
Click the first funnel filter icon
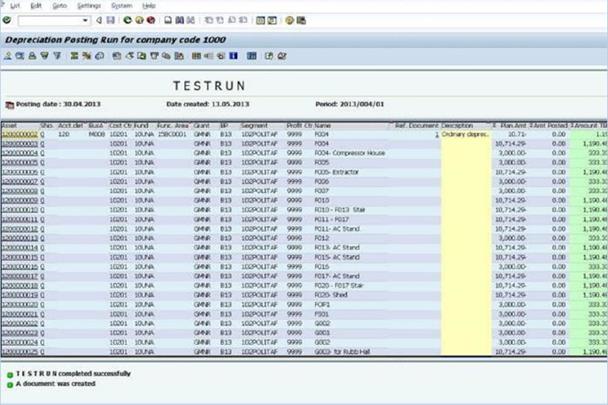[45, 56]
